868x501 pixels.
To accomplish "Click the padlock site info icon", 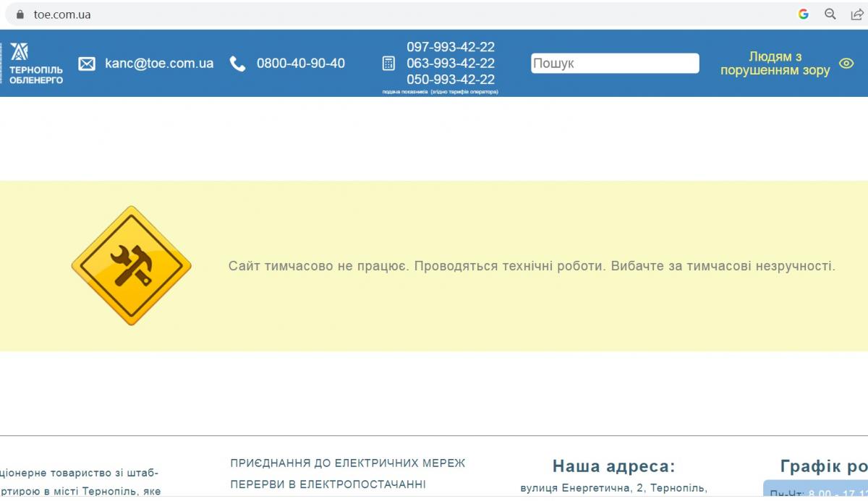I will (x=20, y=14).
